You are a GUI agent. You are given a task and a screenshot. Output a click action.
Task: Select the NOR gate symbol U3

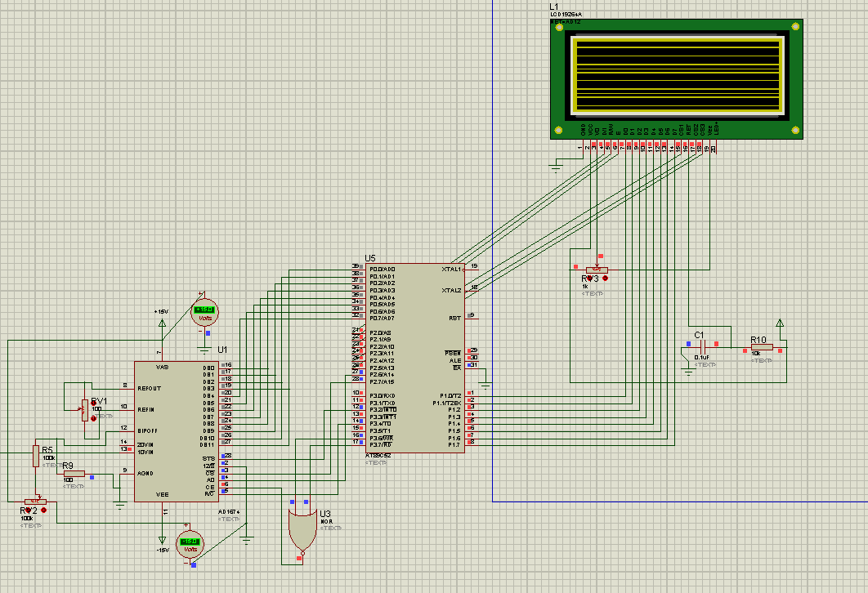coord(302,530)
